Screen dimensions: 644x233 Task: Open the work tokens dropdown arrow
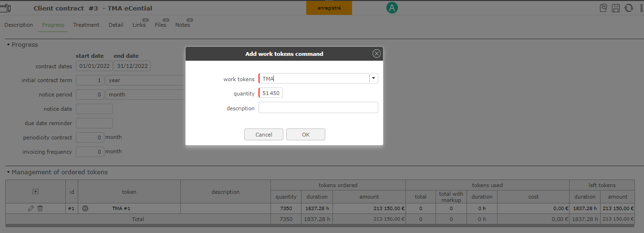[x=374, y=79]
